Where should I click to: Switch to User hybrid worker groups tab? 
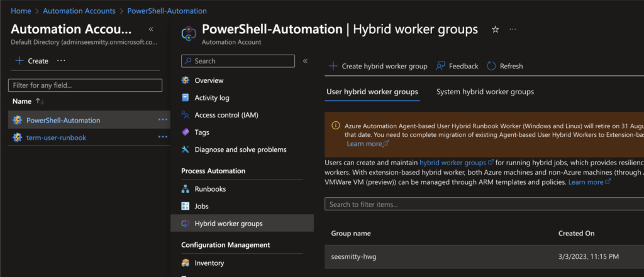click(x=372, y=92)
